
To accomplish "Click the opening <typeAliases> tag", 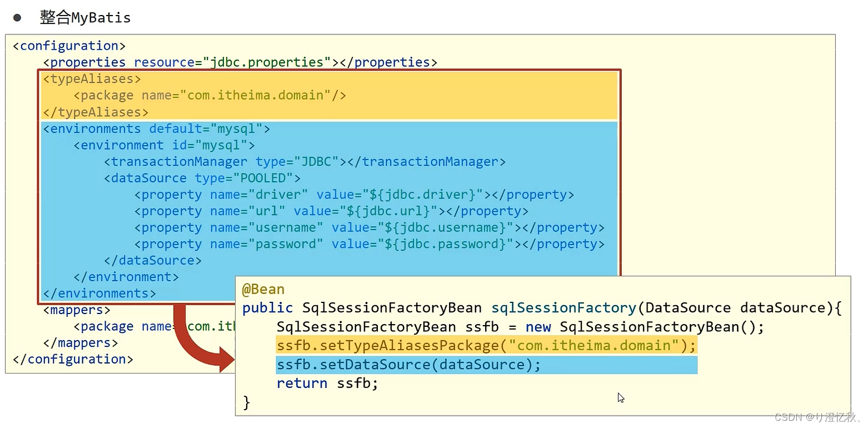I will coord(92,79).
